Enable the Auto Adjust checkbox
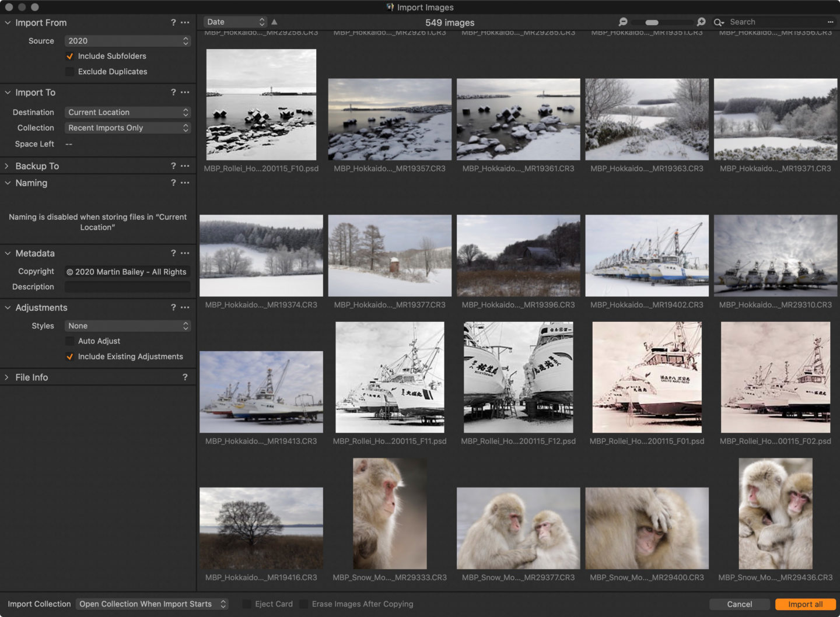The height and width of the screenshot is (617, 840). pos(70,341)
